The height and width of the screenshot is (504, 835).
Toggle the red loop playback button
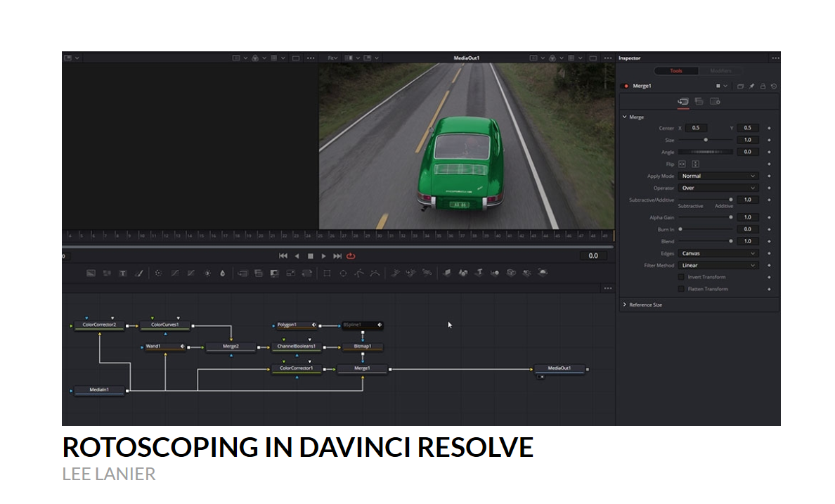(351, 257)
